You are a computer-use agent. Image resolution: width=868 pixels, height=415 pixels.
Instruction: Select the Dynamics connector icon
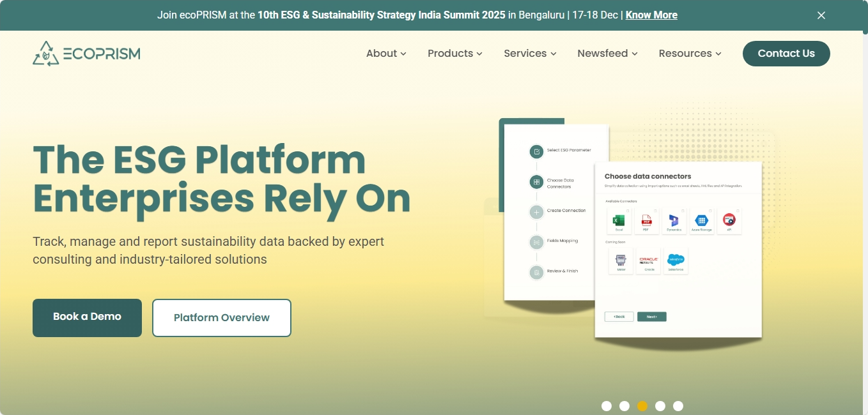click(x=674, y=220)
